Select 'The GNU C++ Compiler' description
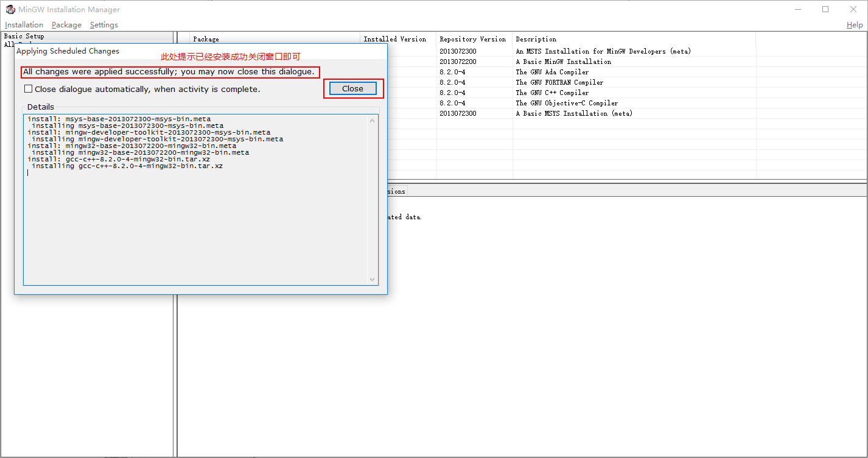 552,93
